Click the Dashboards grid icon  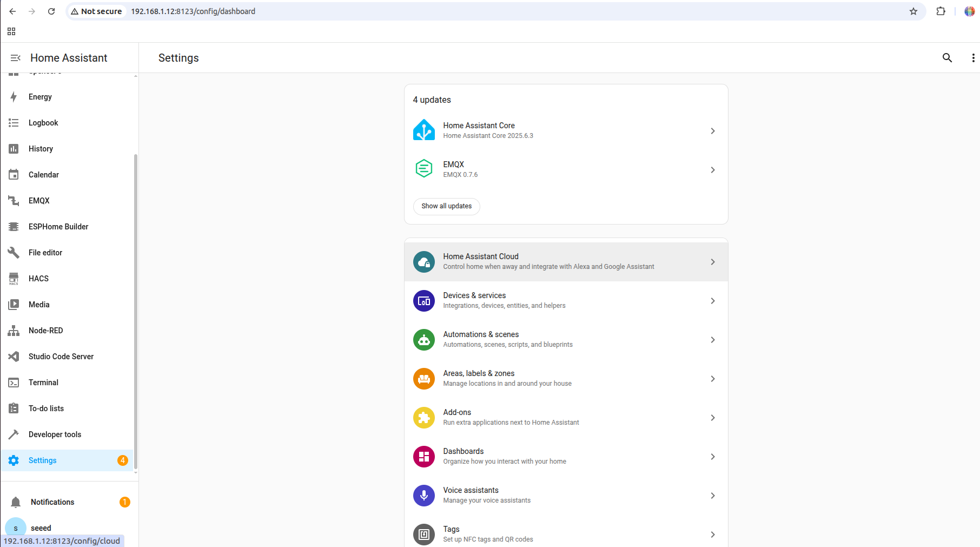point(424,457)
